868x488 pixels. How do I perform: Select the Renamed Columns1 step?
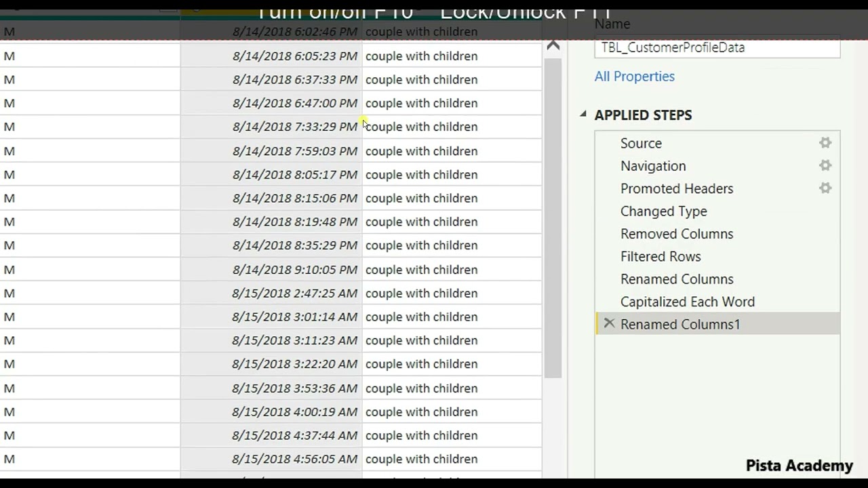click(717, 324)
